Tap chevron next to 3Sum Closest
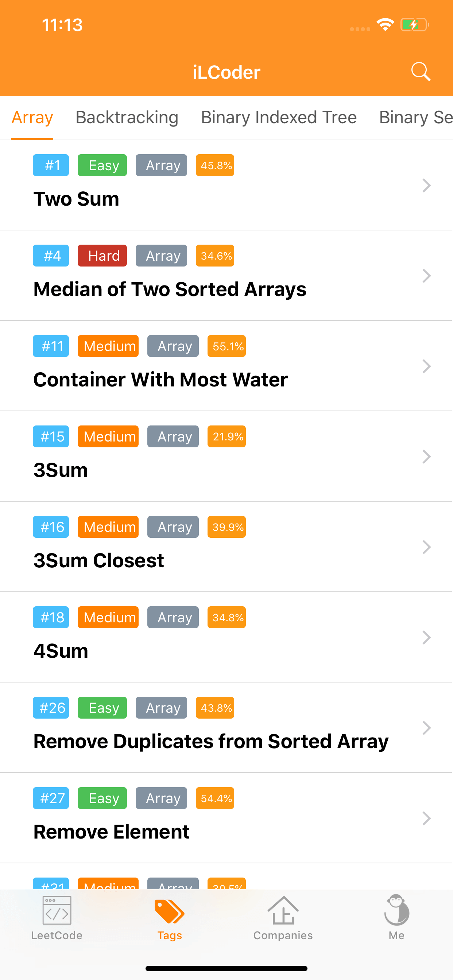The image size is (453, 980). (426, 547)
